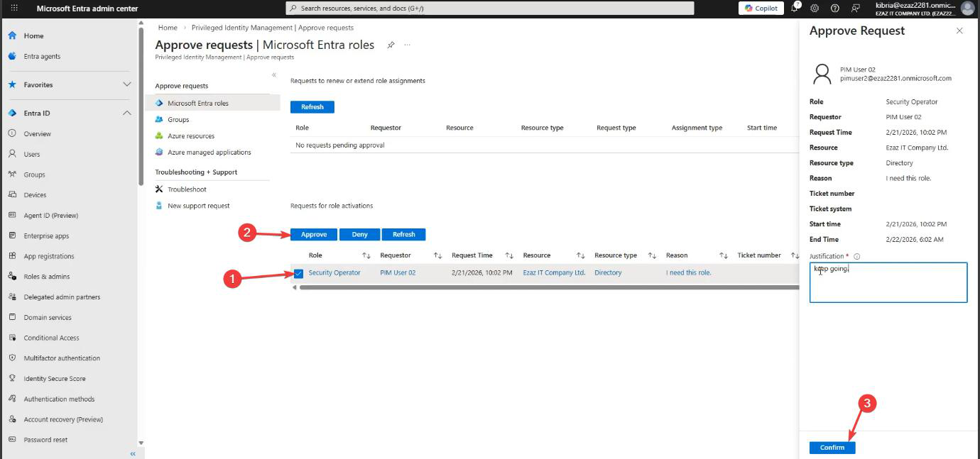This screenshot has width=980, height=459.
Task: Open notifications bell icon
Action: click(795, 8)
